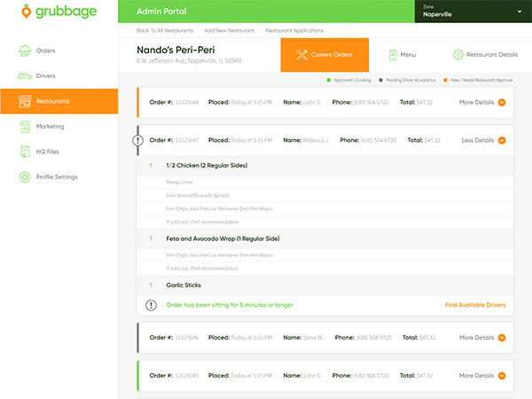This screenshot has width=532, height=399.
Task: Click alert icon beside order 12125047
Action: 137,140
